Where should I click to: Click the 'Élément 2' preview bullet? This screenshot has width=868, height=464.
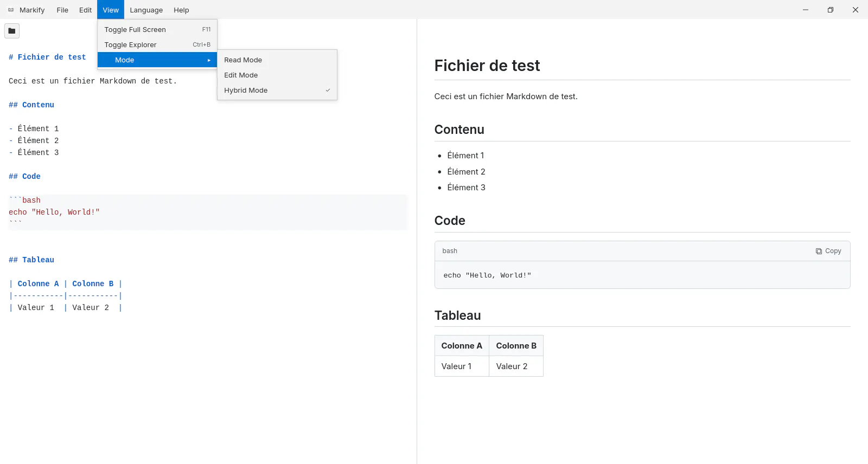click(x=466, y=172)
